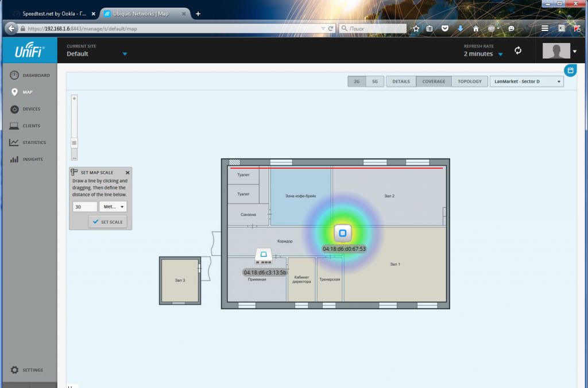Switch to the Speedtest.net browser tab
Viewport: 588px width, 388px height.
point(54,13)
